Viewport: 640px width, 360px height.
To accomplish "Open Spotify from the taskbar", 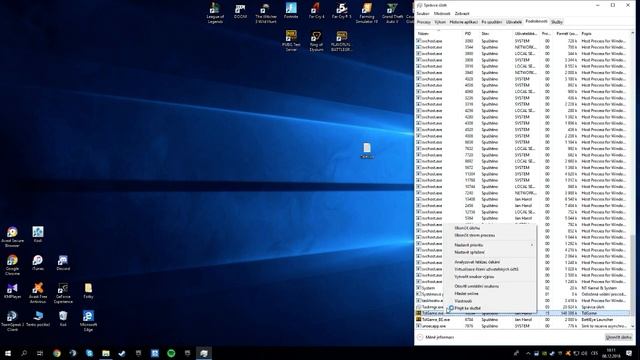I will (x=171, y=353).
